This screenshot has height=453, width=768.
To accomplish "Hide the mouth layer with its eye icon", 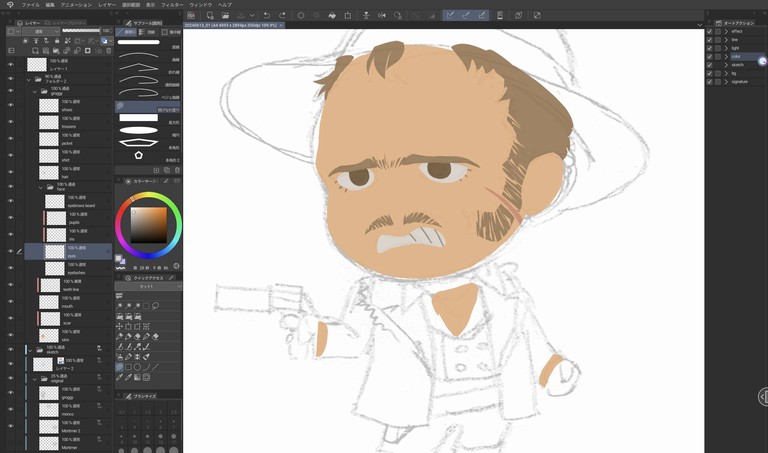I will tap(10, 302).
